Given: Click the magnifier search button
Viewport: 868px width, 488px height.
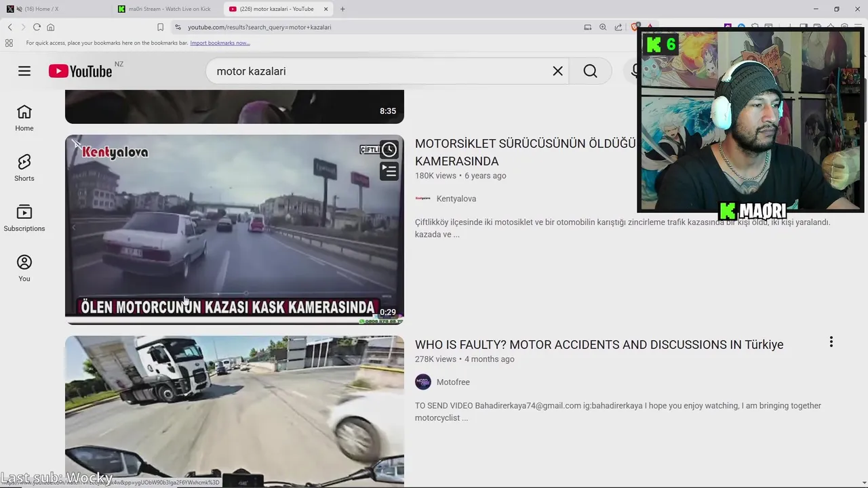Looking at the screenshot, I should click(x=591, y=71).
